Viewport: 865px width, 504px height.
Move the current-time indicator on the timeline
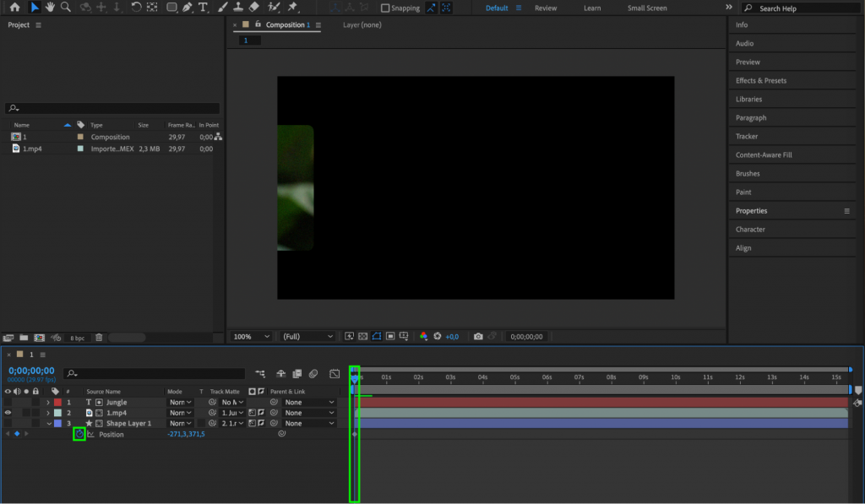click(354, 377)
